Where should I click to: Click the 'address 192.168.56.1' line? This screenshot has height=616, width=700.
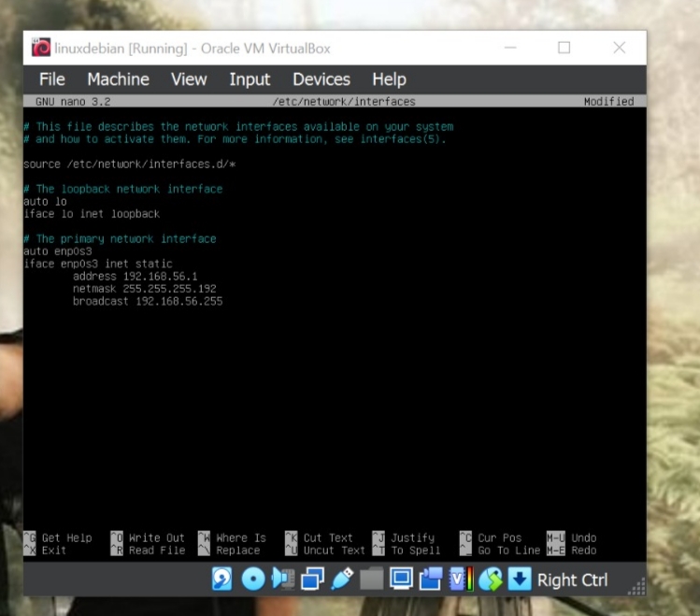135,277
